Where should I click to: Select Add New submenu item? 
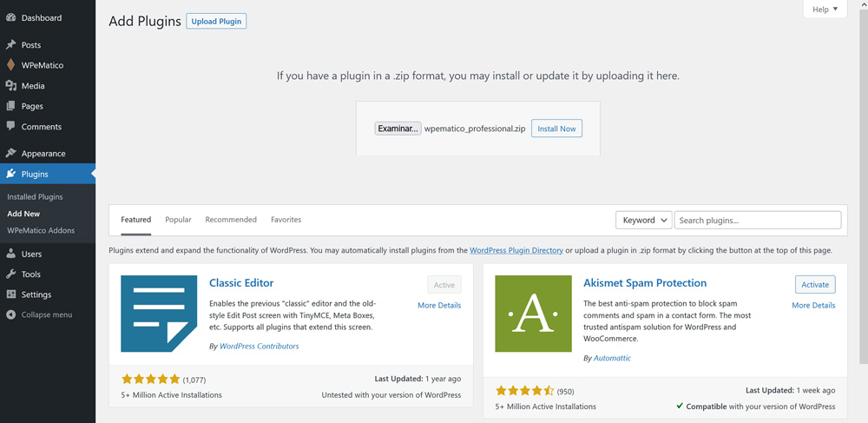coord(23,213)
